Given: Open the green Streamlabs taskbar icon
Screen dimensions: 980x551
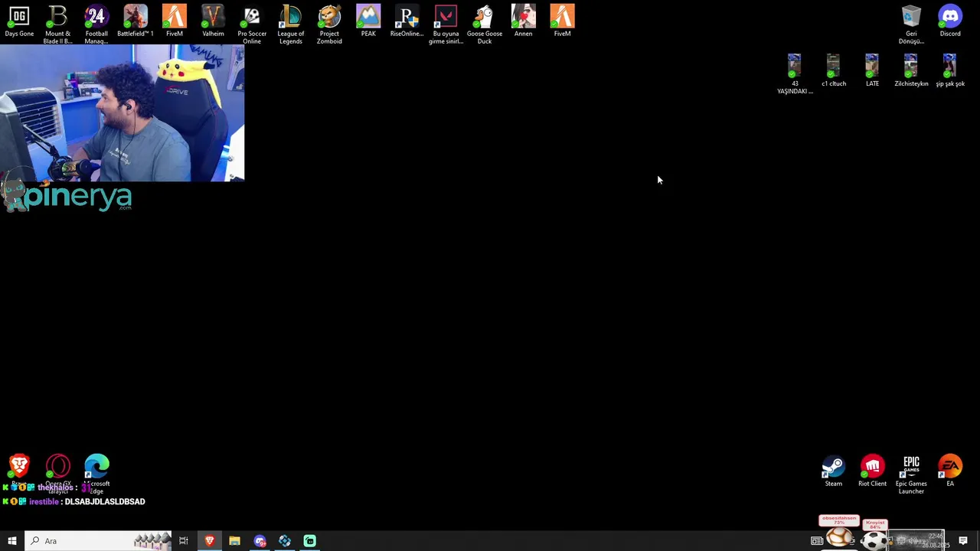Looking at the screenshot, I should (x=310, y=541).
